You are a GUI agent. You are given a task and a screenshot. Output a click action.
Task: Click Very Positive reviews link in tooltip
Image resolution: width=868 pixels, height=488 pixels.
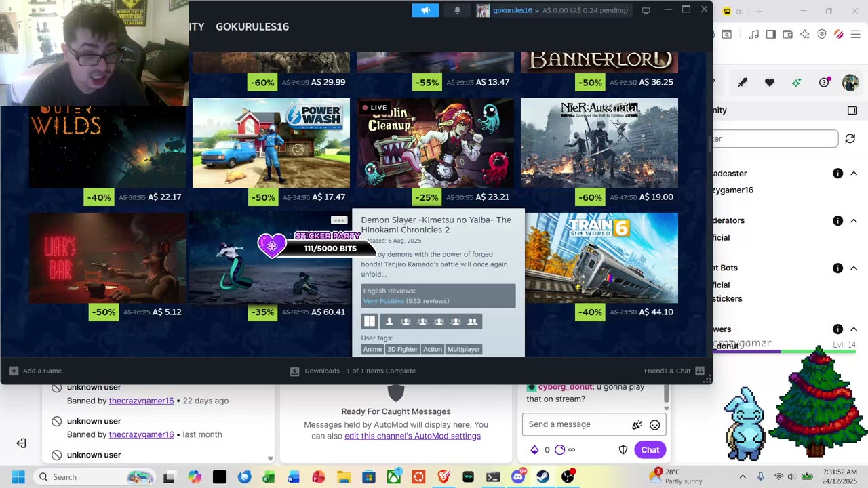click(383, 301)
